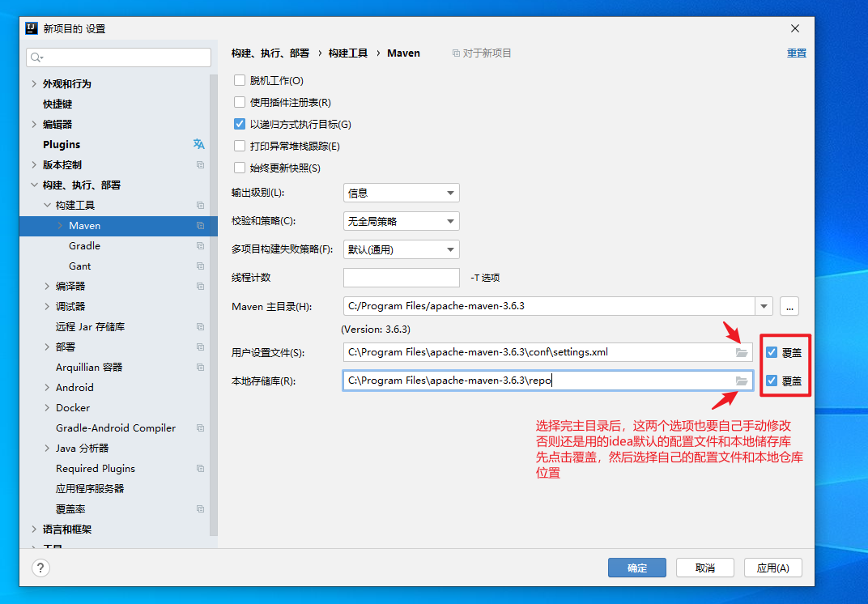Click inside the 线程计数 input field
The image size is (868, 604).
(x=401, y=277)
